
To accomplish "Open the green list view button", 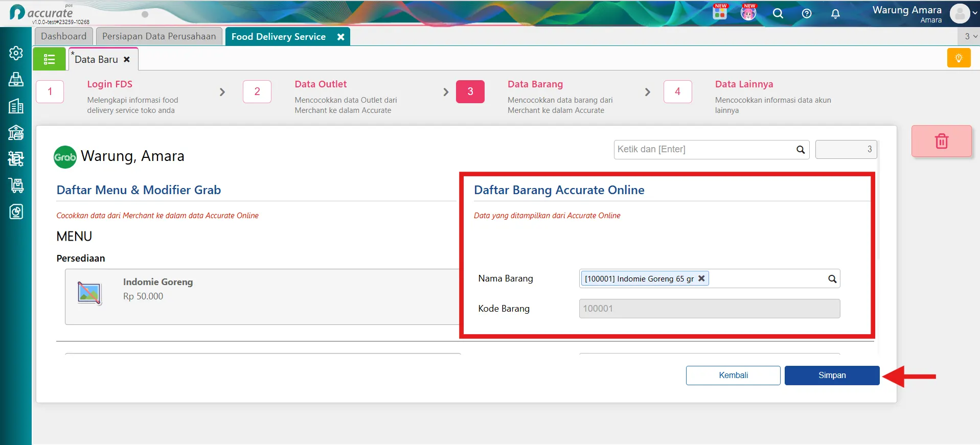I will (49, 59).
